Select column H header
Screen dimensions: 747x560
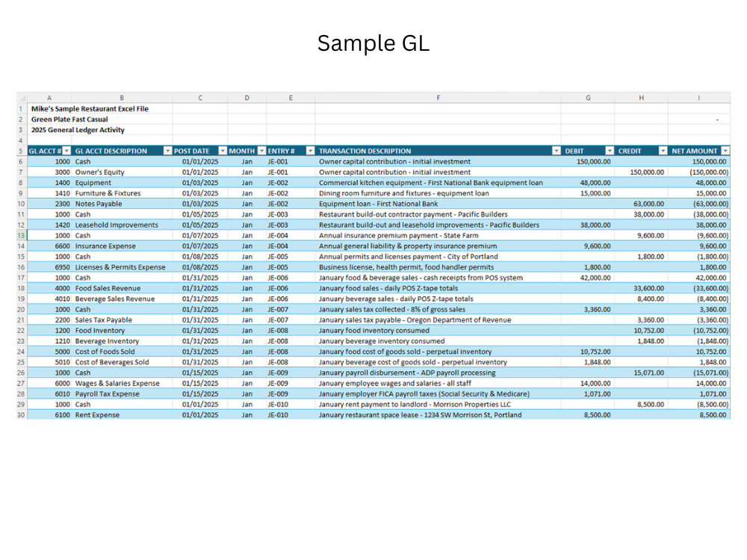(641, 98)
